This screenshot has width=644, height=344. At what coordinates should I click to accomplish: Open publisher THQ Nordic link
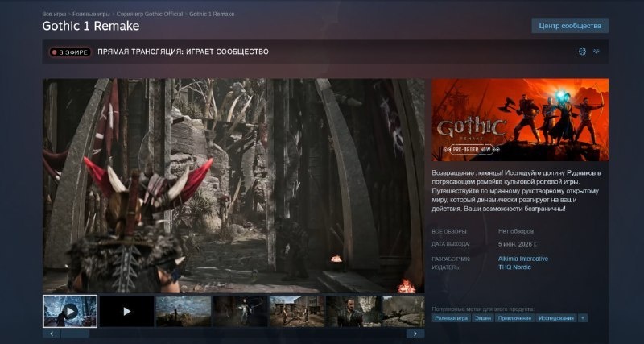click(514, 267)
